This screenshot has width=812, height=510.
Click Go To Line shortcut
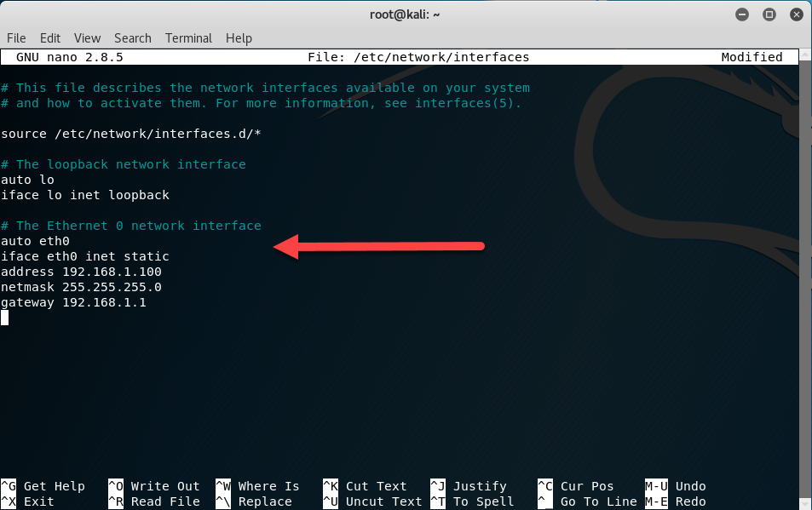tap(594, 501)
